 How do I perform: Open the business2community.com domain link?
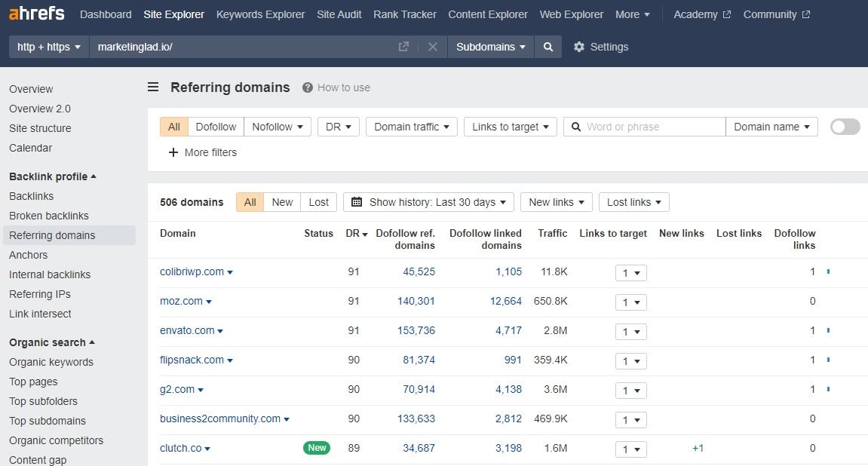[x=219, y=418]
